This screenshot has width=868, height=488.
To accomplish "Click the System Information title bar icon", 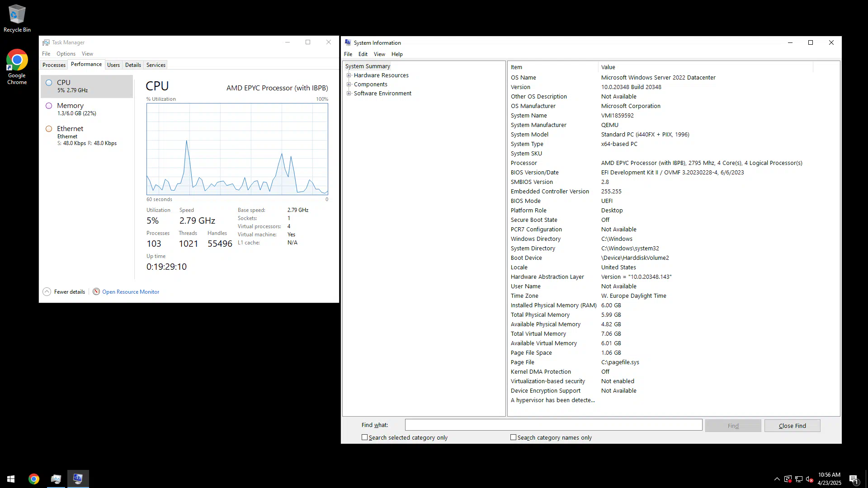I will point(348,42).
